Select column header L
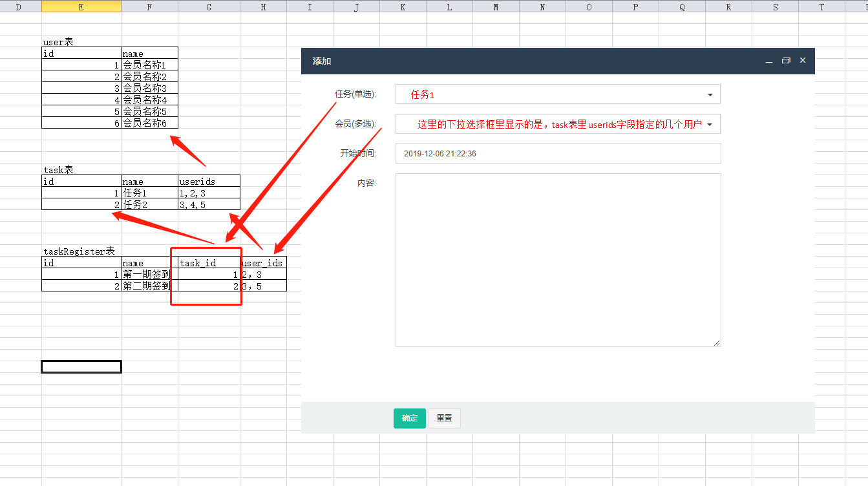The width and height of the screenshot is (868, 486). point(449,6)
